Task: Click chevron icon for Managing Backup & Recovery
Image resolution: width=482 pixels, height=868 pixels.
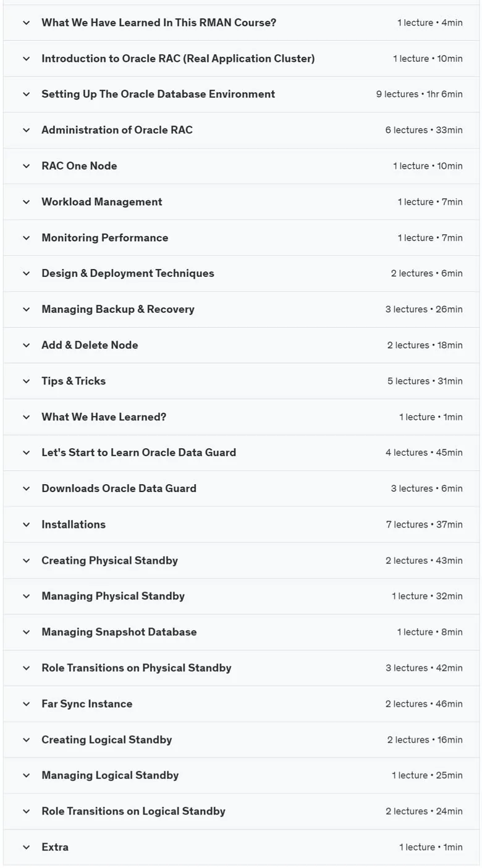Action: (x=26, y=310)
